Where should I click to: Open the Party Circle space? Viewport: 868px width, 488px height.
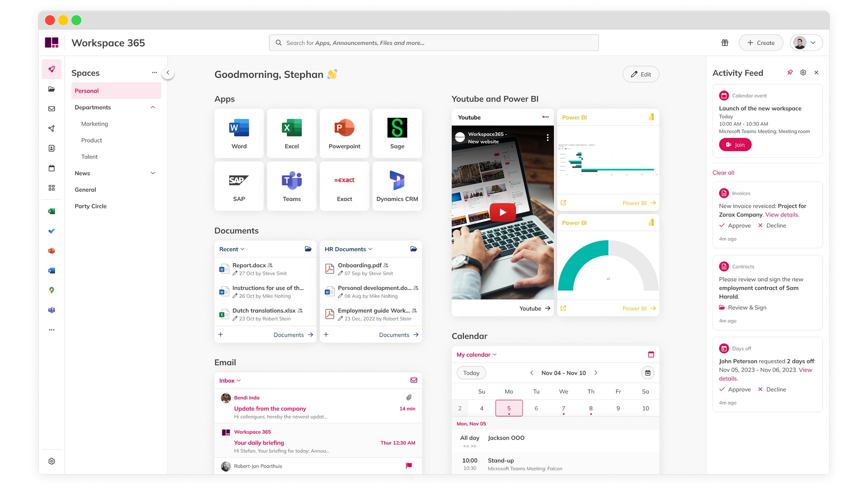click(90, 206)
